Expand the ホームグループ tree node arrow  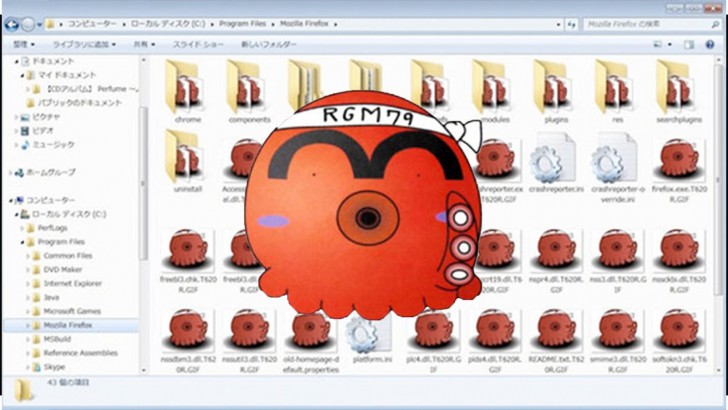click(x=11, y=173)
